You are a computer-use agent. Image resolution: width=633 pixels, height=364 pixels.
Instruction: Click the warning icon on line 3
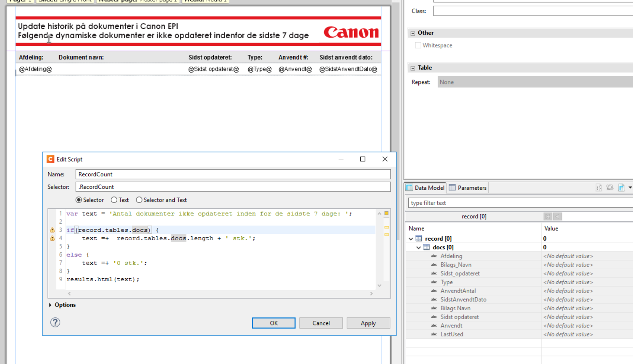[53, 230]
